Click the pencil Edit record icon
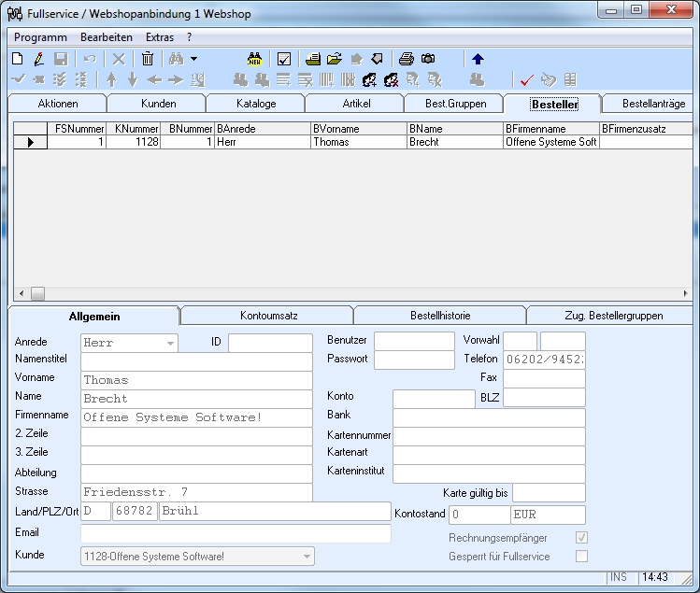The width and height of the screenshot is (700, 593). [x=38, y=59]
